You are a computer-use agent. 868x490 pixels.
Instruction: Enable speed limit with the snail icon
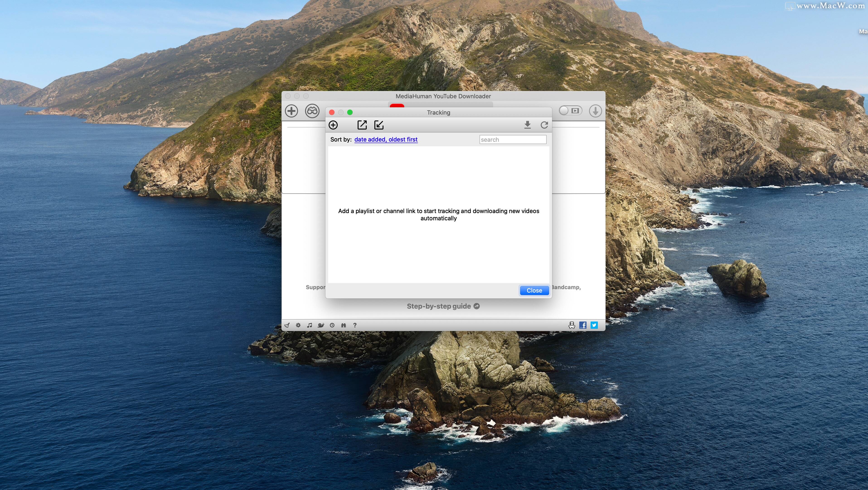321,325
